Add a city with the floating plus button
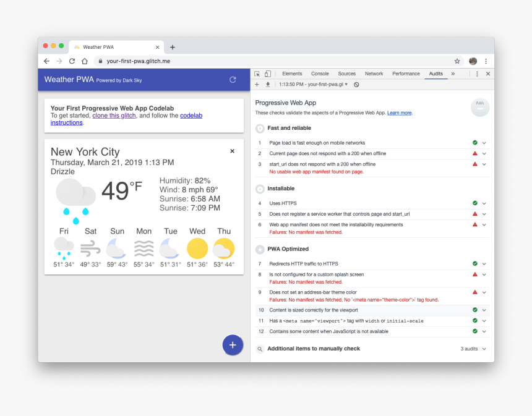 point(233,345)
